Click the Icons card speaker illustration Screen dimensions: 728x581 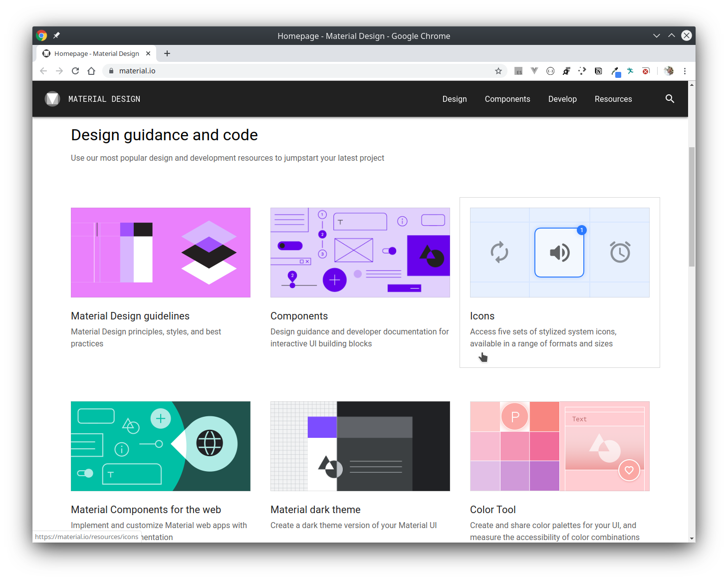[x=560, y=253]
